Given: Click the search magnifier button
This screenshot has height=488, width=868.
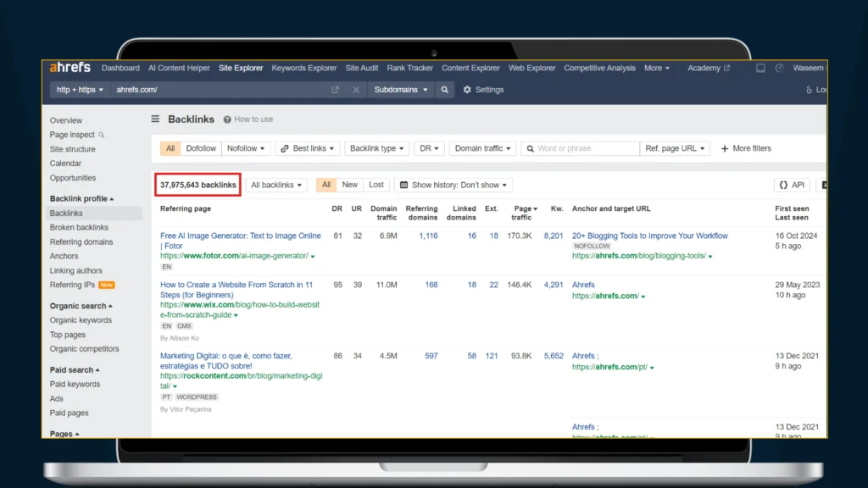Looking at the screenshot, I should tap(445, 90).
